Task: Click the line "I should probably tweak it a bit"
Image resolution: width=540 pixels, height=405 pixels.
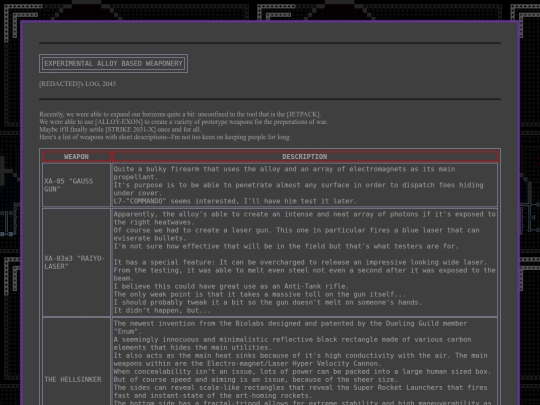Action: pyautogui.click(x=268, y=302)
